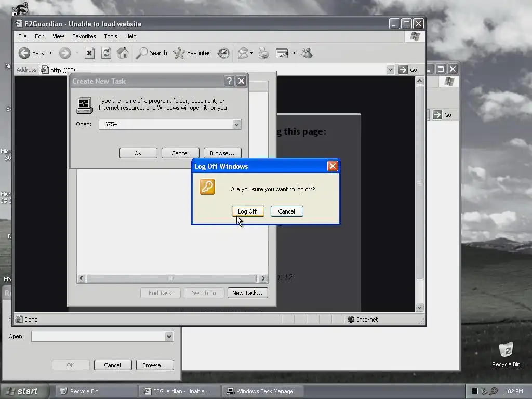Click Cancel in Create New Task dialog

(x=180, y=153)
